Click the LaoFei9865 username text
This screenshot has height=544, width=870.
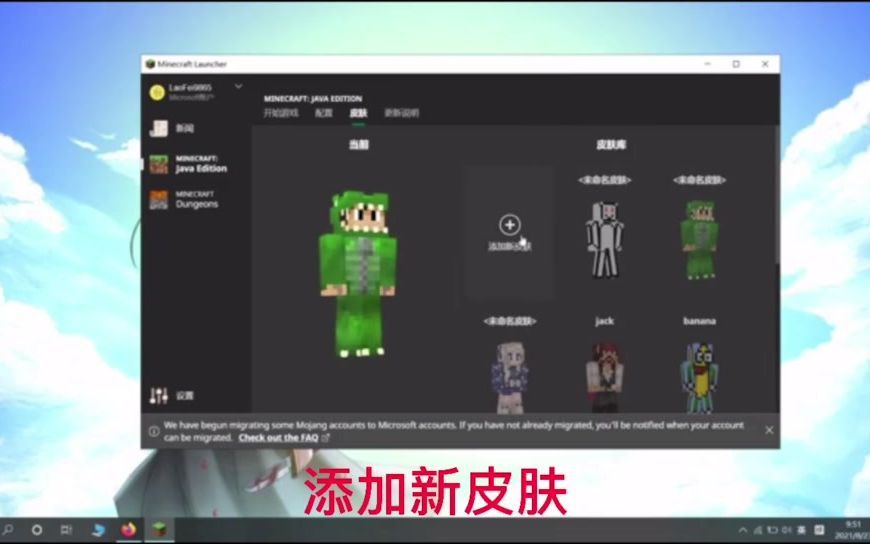(x=190, y=88)
